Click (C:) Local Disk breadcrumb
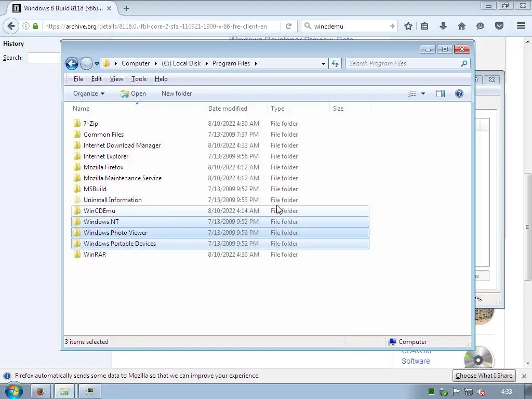The image size is (532, 399). [181, 63]
